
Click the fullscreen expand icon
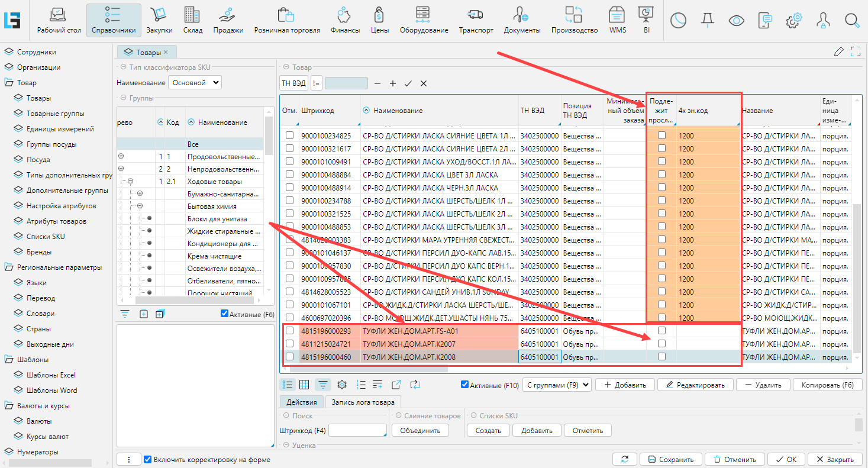854,51
